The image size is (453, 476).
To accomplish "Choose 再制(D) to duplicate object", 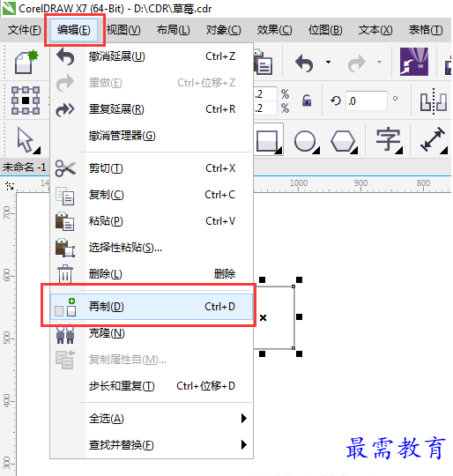I will tap(152, 307).
